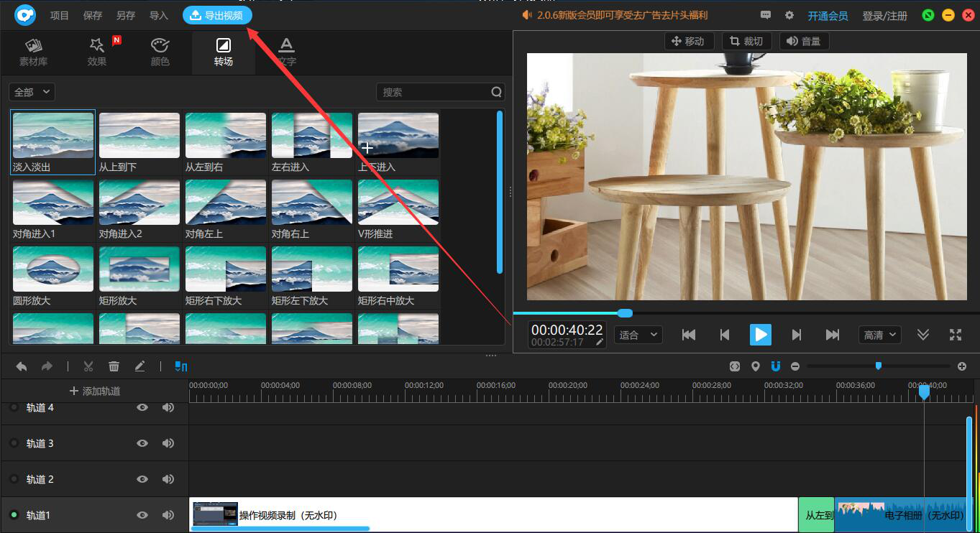Image resolution: width=980 pixels, height=533 pixels.
Task: Edit the timecode with the pencil icon
Action: pos(599,342)
